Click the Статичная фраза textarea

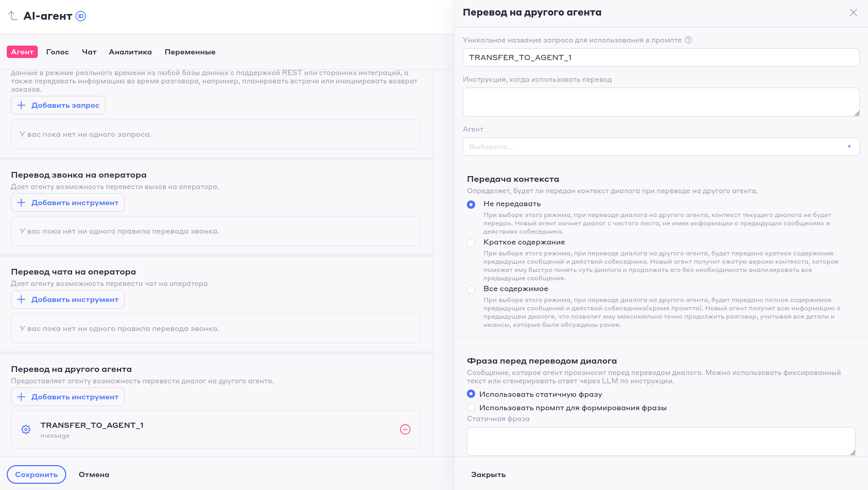(661, 441)
